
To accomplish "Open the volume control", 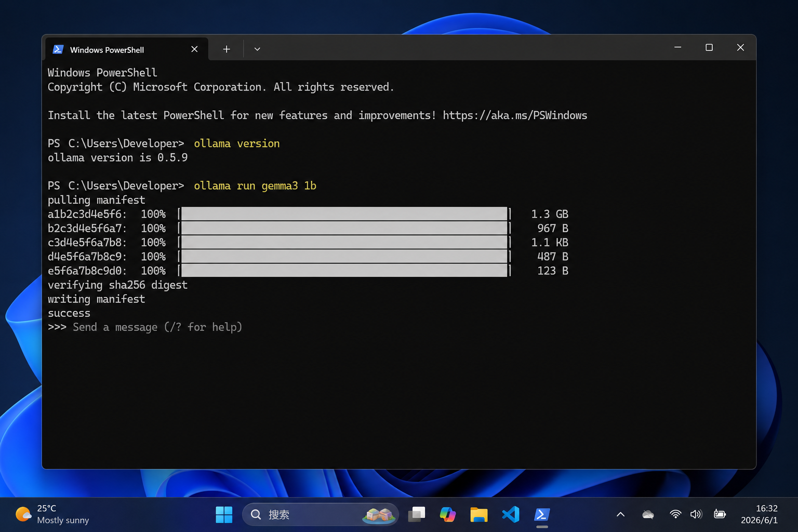I will pyautogui.click(x=696, y=514).
